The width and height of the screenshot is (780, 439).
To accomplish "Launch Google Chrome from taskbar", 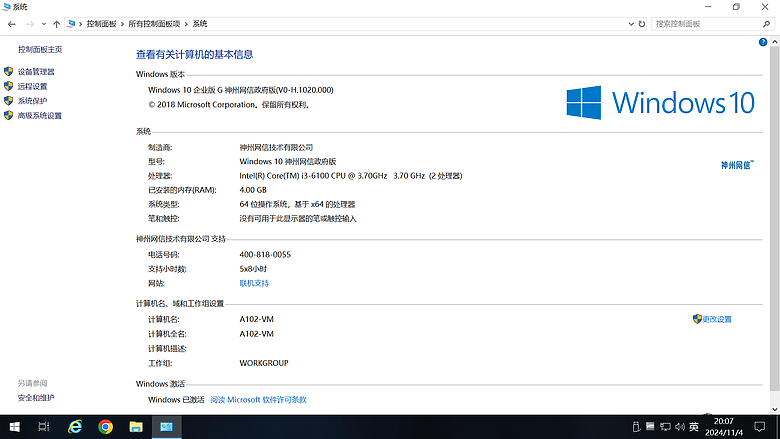I will coord(105,427).
